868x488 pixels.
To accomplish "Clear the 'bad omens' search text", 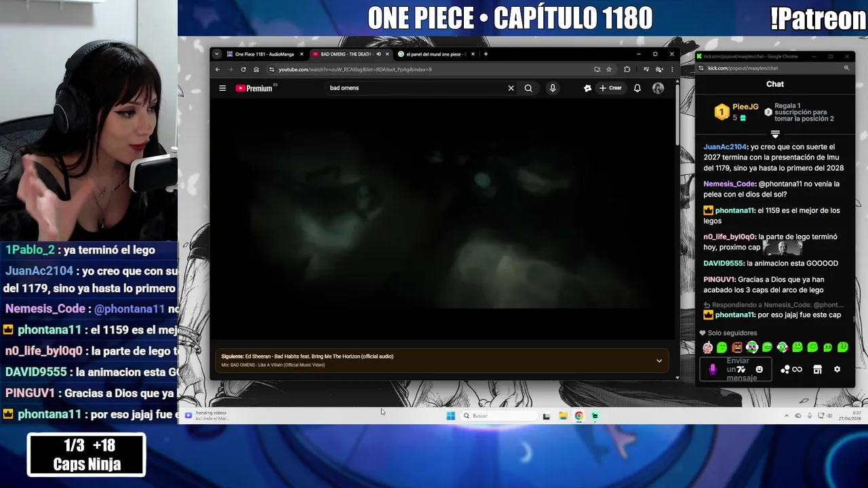I will coord(511,88).
